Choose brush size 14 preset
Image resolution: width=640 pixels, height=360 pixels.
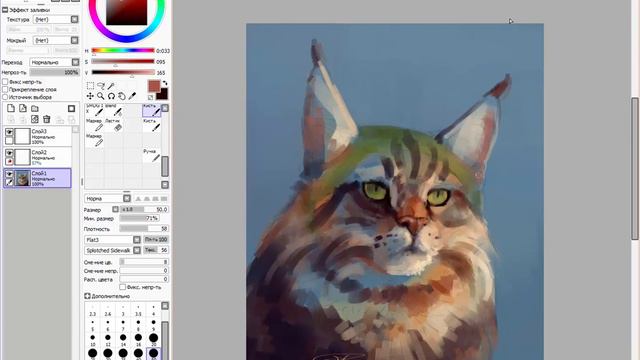tap(123, 340)
